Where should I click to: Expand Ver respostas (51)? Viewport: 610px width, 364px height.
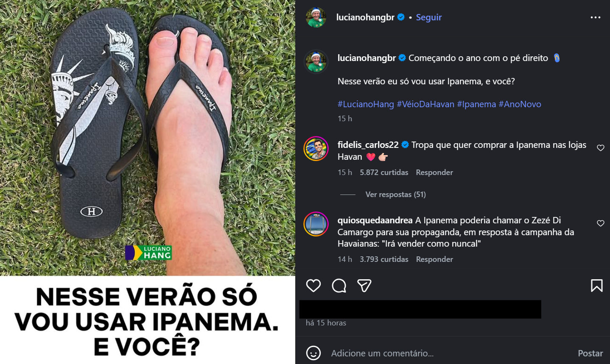(x=396, y=195)
